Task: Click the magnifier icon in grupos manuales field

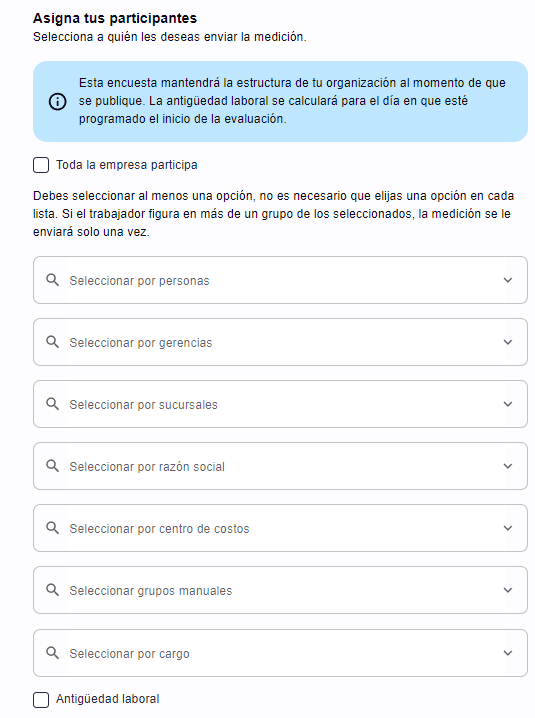Action: [53, 590]
